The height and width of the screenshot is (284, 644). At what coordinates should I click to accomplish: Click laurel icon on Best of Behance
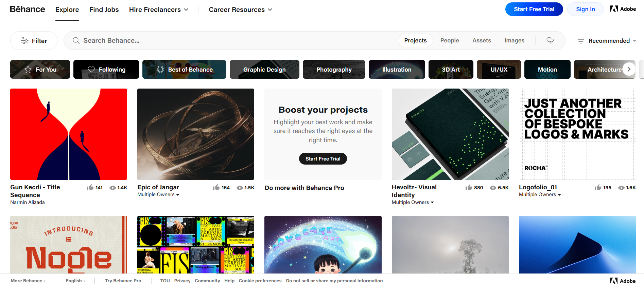(x=160, y=70)
